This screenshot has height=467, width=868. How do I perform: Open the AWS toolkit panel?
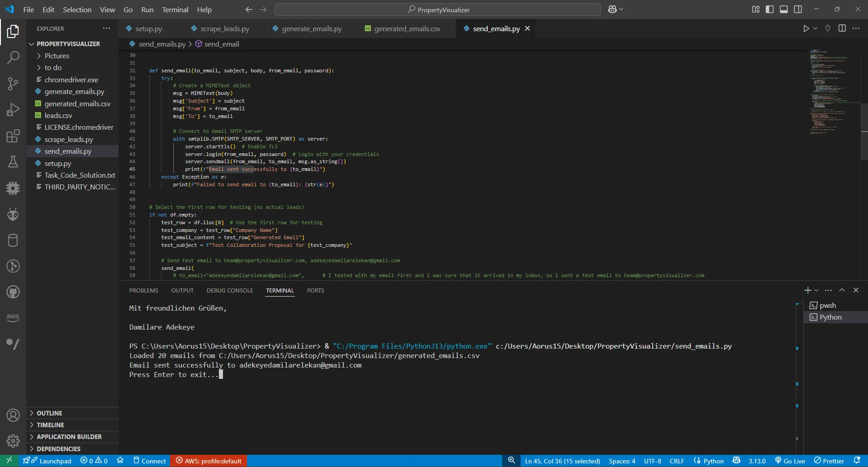pos(13,317)
